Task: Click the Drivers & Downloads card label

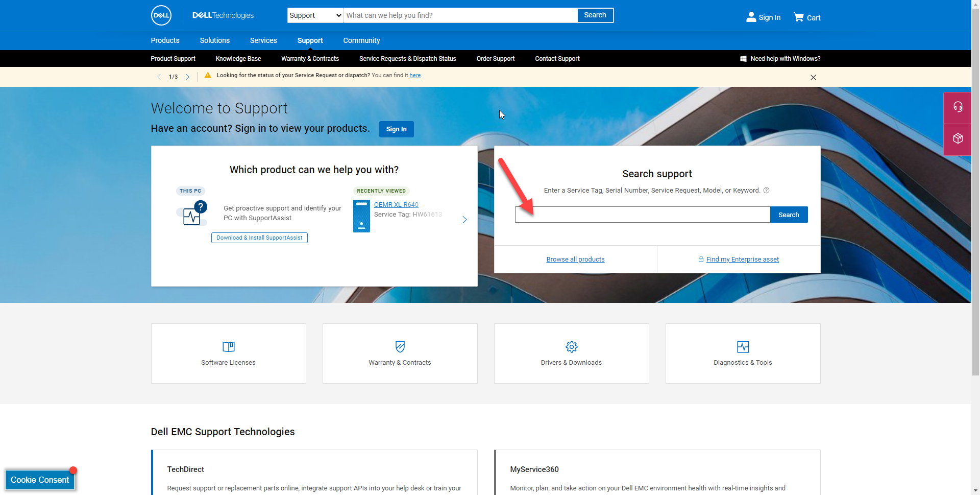Action: point(571,362)
